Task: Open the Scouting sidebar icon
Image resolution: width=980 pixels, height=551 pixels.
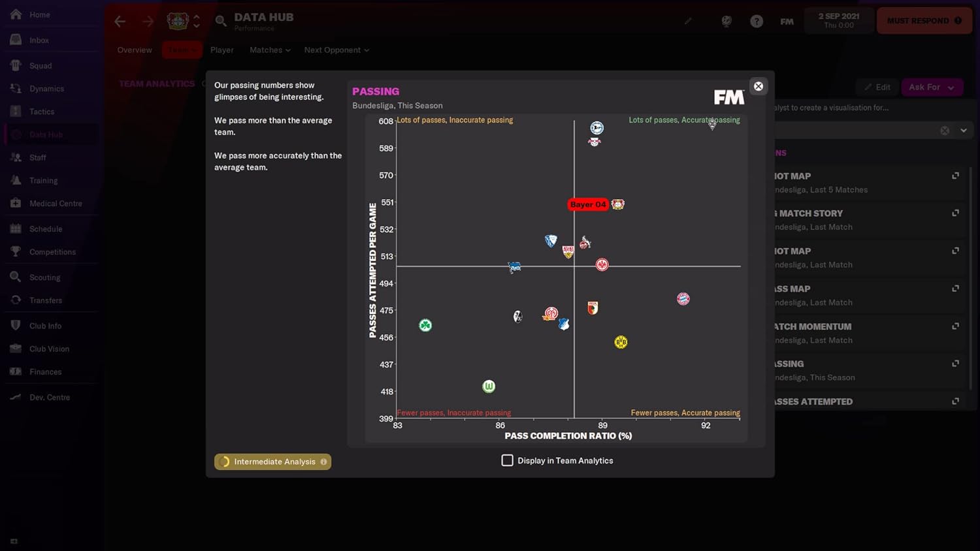Action: click(16, 277)
